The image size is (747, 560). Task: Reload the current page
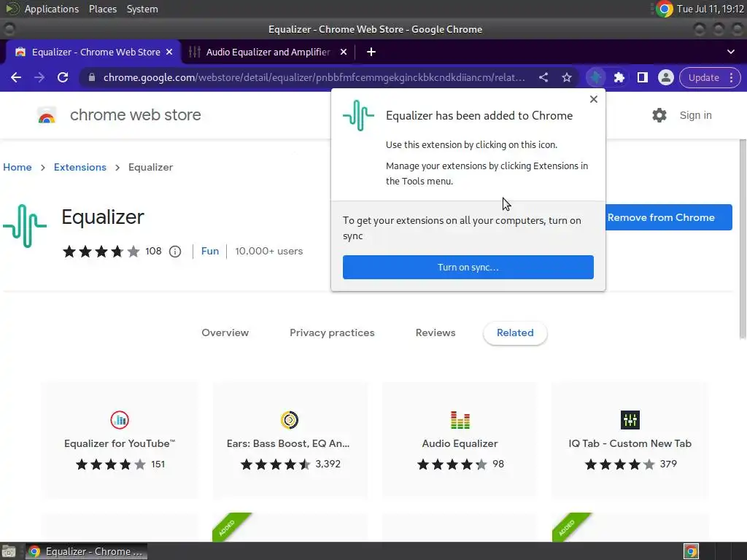pos(63,77)
